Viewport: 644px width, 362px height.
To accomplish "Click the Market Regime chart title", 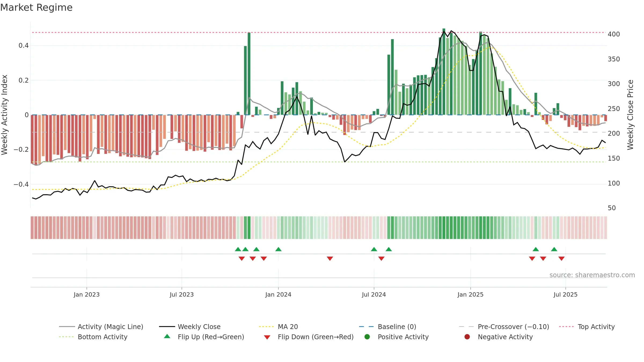I will (36, 8).
